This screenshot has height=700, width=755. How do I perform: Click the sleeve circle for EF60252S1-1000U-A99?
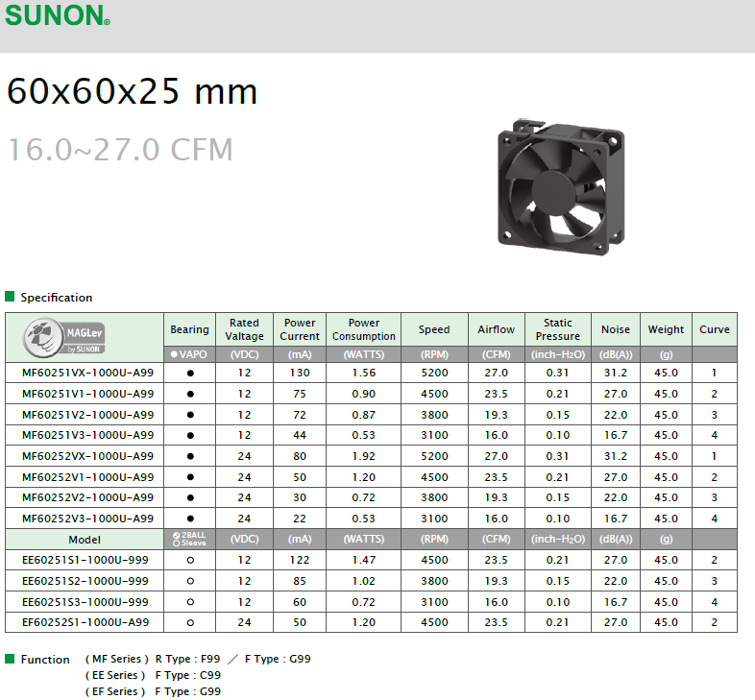click(x=190, y=622)
